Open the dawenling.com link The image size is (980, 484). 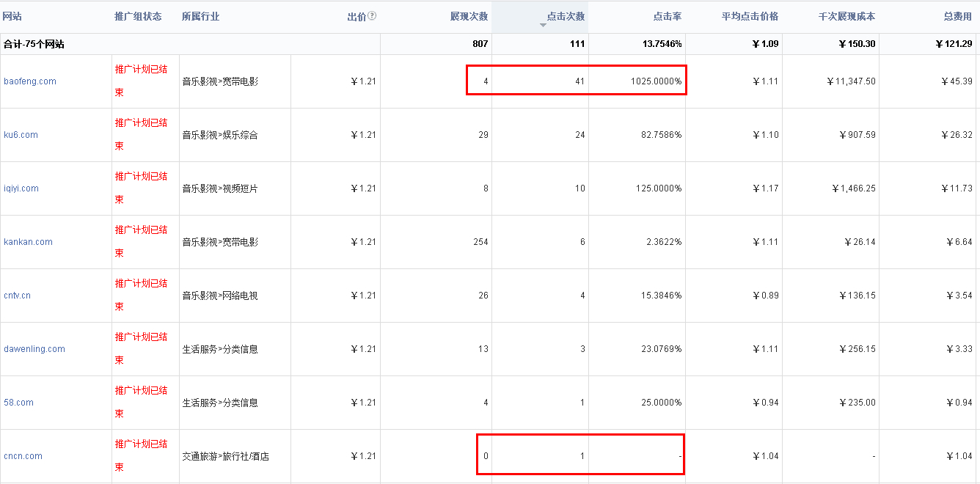(x=34, y=349)
